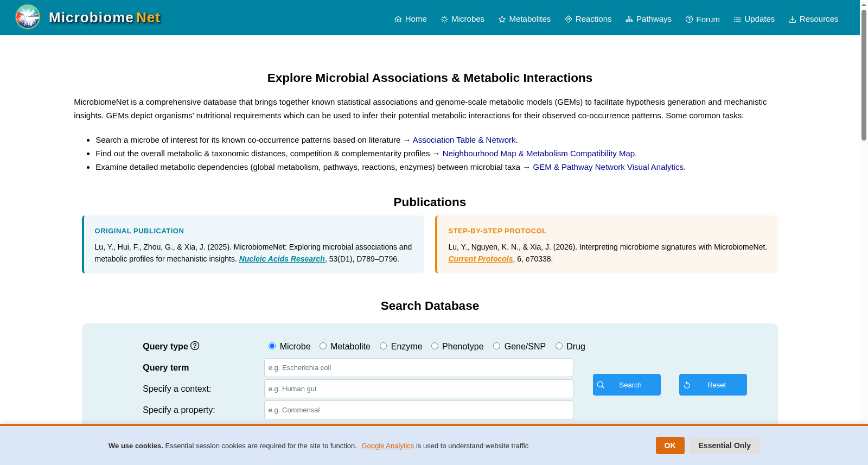Follow the Current Protocols link
Image resolution: width=868 pixels, height=465 pixels.
point(481,259)
